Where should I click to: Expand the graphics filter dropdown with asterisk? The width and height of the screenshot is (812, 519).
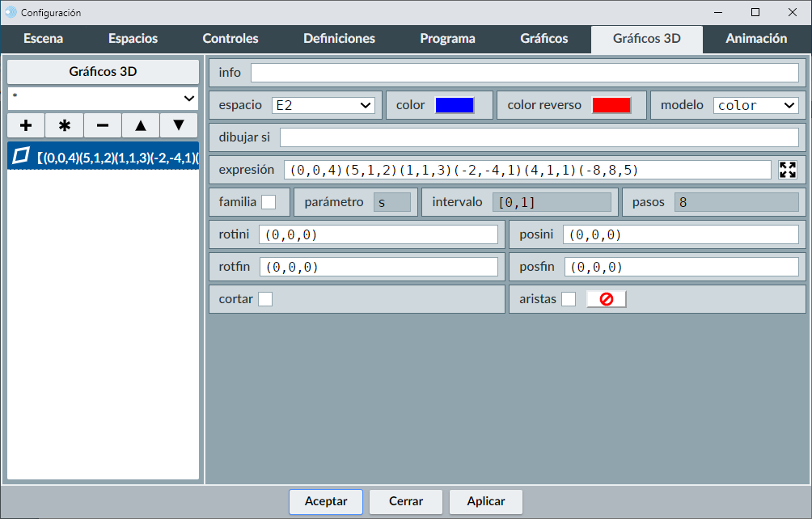pyautogui.click(x=104, y=98)
